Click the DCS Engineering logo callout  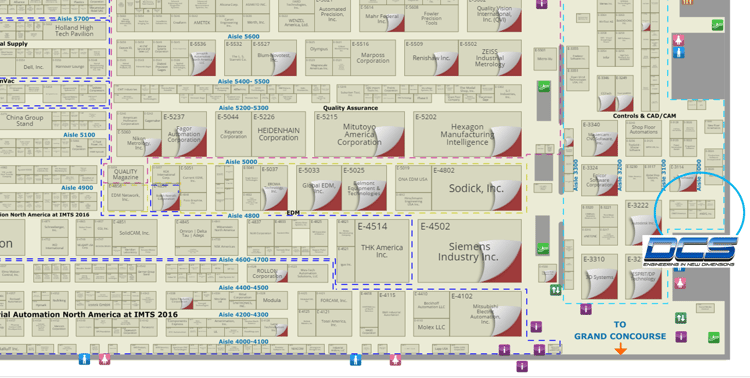(x=690, y=251)
